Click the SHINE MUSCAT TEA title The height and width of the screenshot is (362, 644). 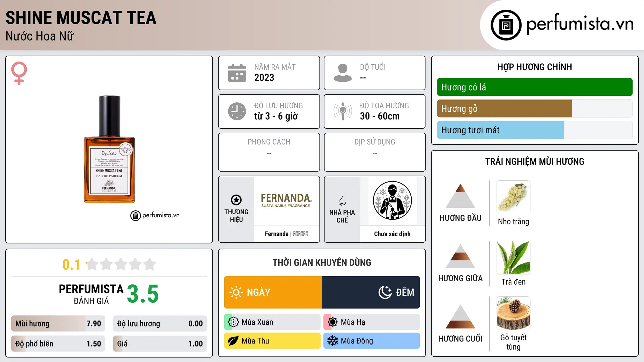coord(81,18)
